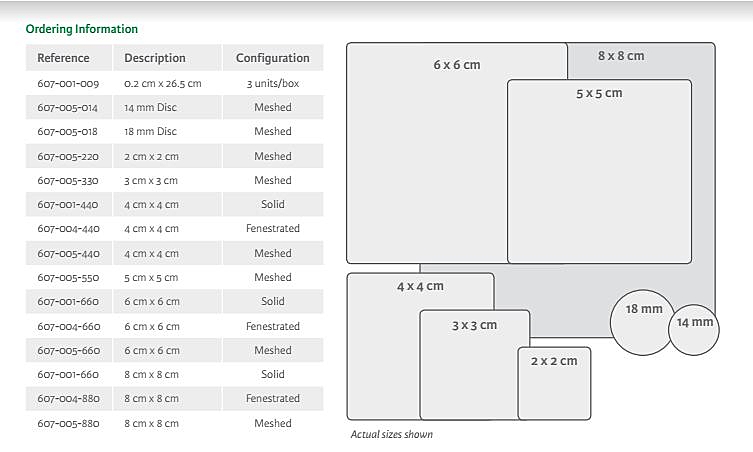Select the 14 mm disc circle
Screen dimensions: 753x452
(x=695, y=329)
